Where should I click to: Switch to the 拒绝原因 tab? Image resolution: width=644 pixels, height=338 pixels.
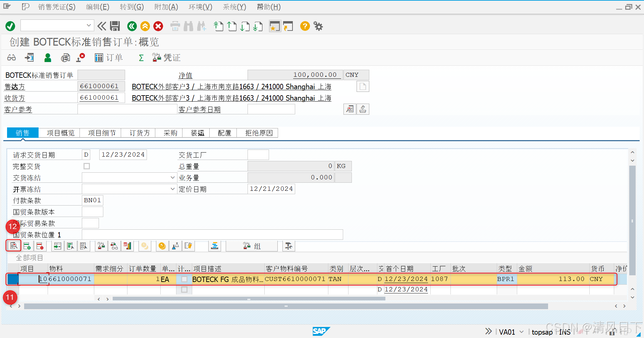pos(259,133)
